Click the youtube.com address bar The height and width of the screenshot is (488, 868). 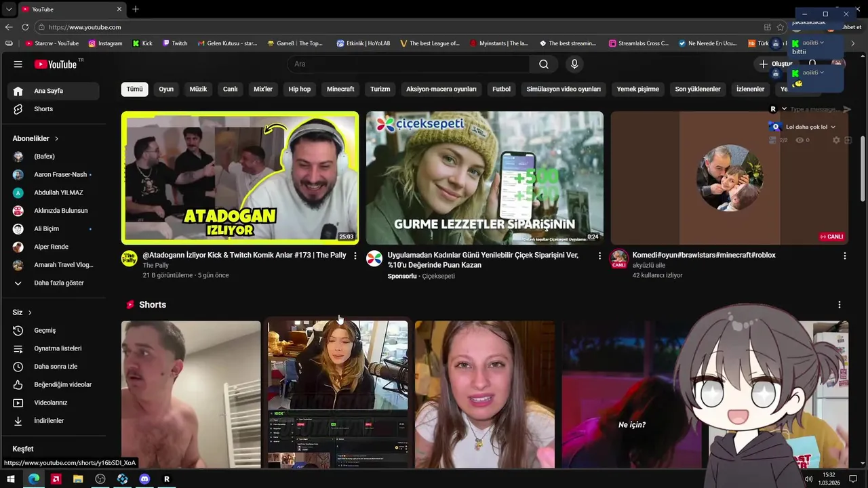tap(400, 27)
